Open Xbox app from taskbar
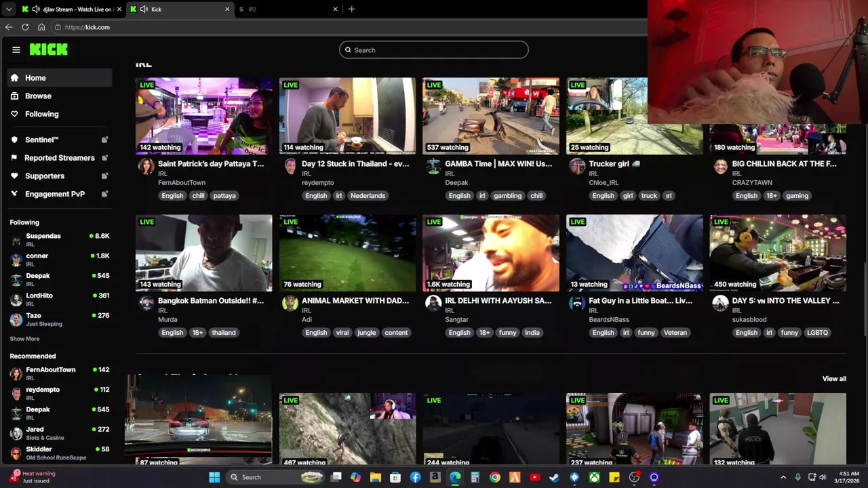The width and height of the screenshot is (868, 488). (x=594, y=477)
